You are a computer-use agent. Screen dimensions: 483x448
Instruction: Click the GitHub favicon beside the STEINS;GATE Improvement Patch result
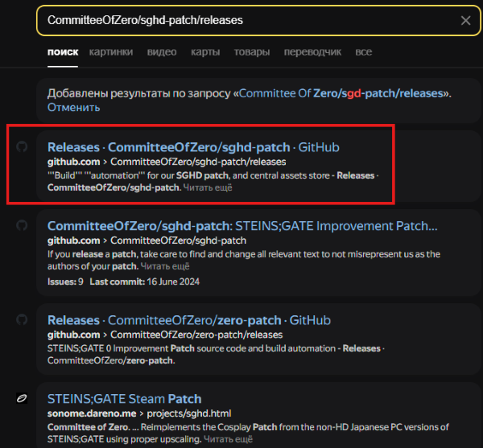pos(22,225)
